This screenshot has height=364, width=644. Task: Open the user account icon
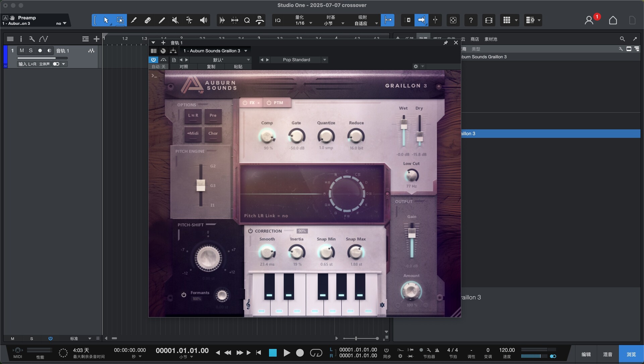pos(589,20)
